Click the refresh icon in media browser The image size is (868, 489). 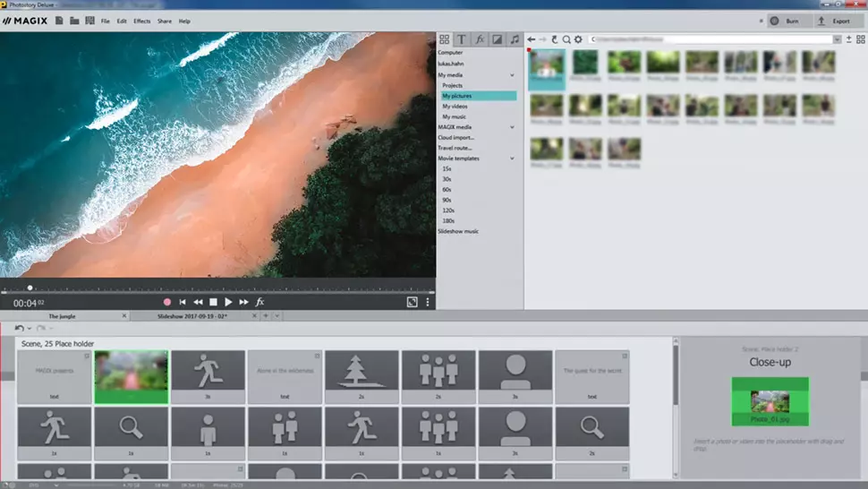tap(555, 39)
